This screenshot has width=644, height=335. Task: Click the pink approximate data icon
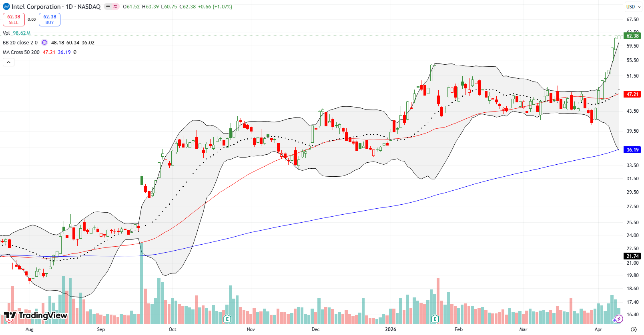[x=115, y=6]
